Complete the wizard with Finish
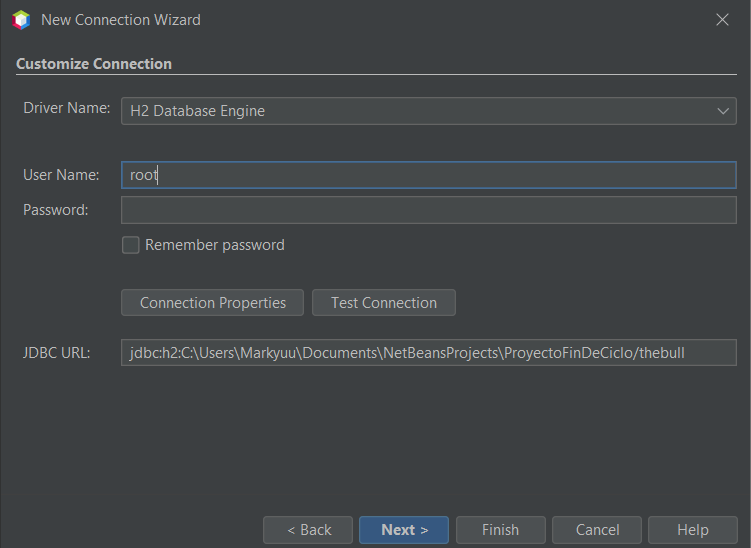751x548 pixels. coord(501,530)
